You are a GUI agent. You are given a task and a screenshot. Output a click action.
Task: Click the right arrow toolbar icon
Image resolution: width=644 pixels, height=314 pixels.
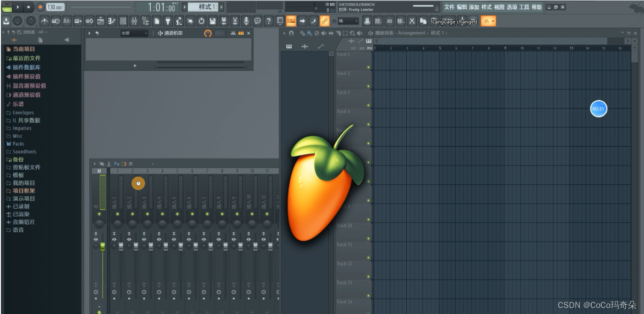[302, 21]
